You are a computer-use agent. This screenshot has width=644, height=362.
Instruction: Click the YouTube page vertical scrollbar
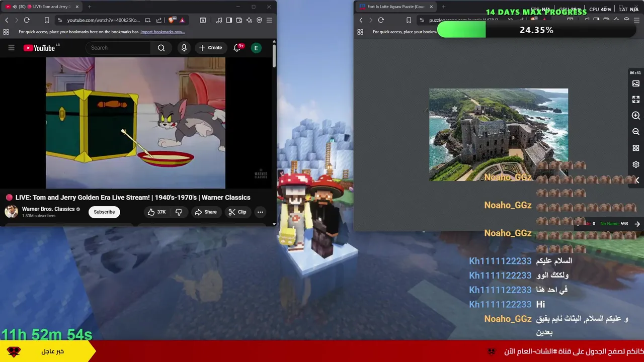tap(274, 56)
